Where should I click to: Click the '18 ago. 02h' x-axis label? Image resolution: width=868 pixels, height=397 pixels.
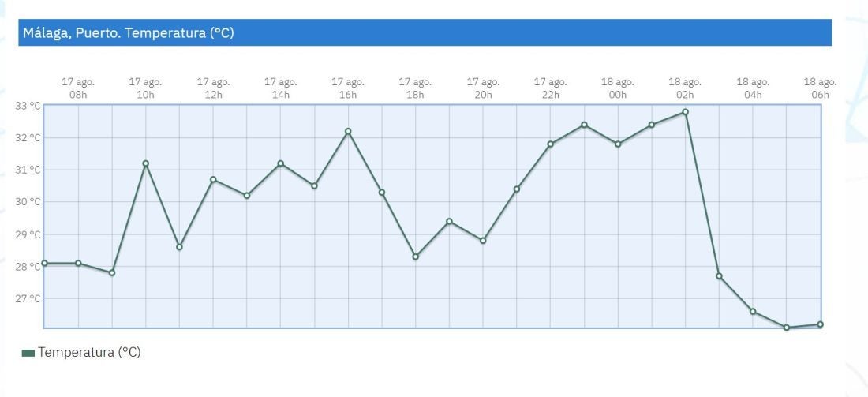[685, 88]
